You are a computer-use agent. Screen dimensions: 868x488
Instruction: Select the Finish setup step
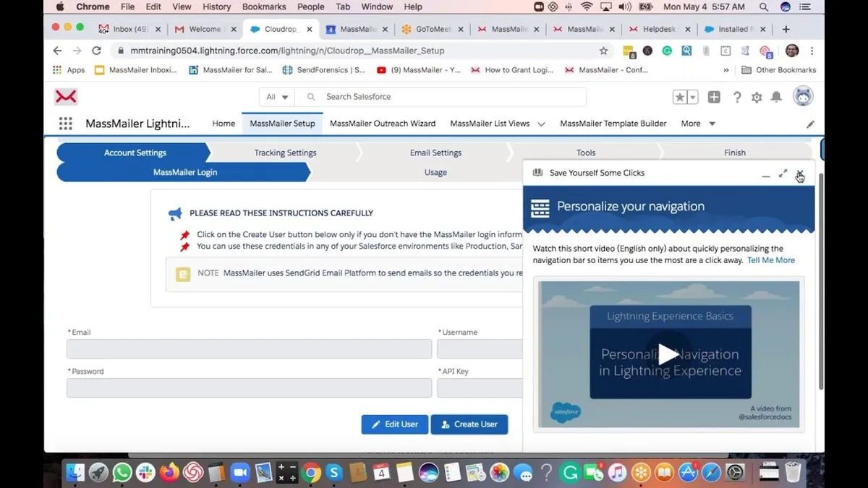735,153
